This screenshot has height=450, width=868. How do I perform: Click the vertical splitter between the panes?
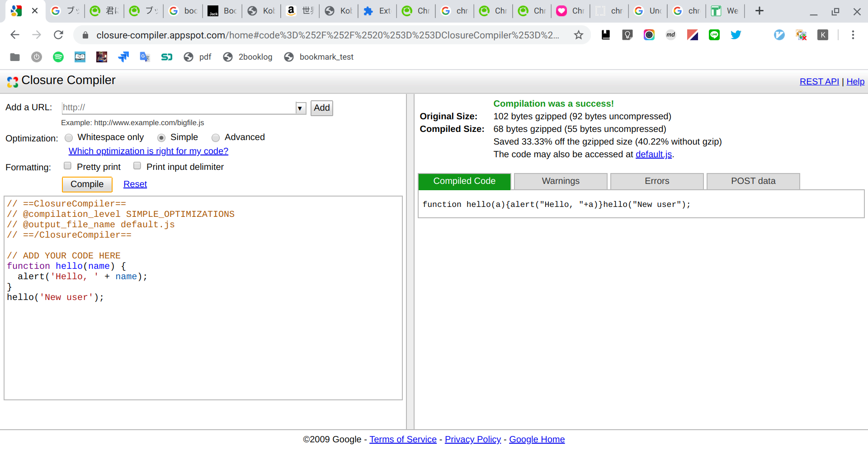point(410,262)
